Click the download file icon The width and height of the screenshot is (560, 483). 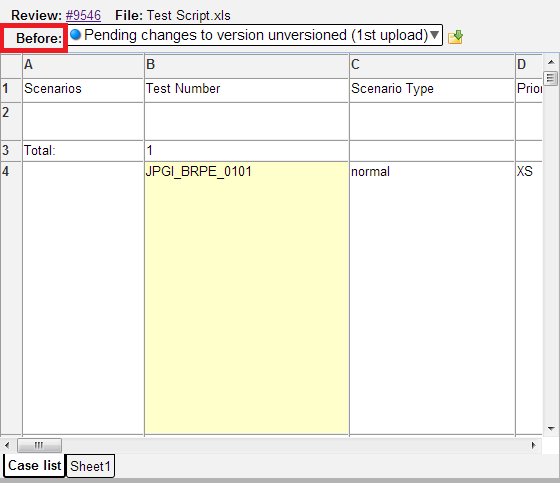coord(455,37)
